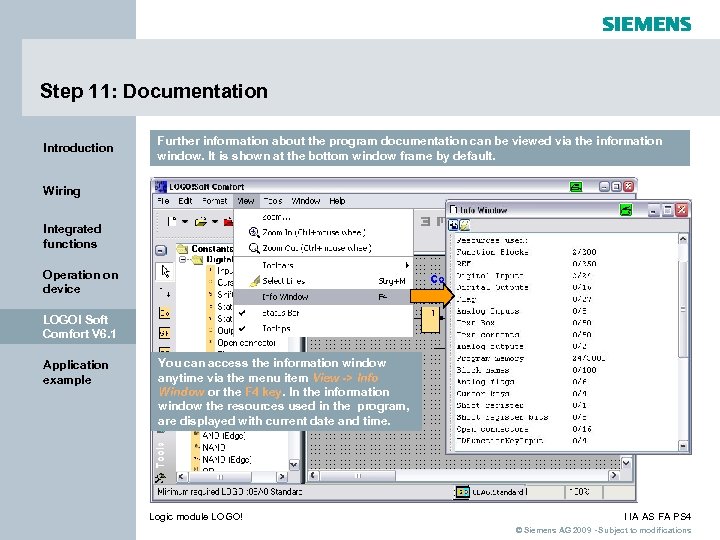Open the Edit menu
The height and width of the screenshot is (540, 720).
185,201
